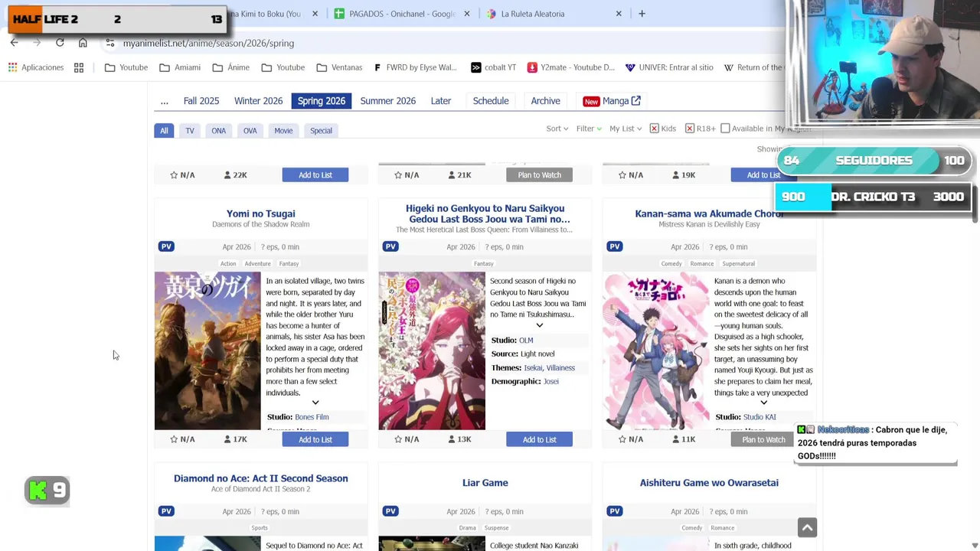Open browser home page icon
The height and width of the screenshot is (551, 980).
pos(83,43)
